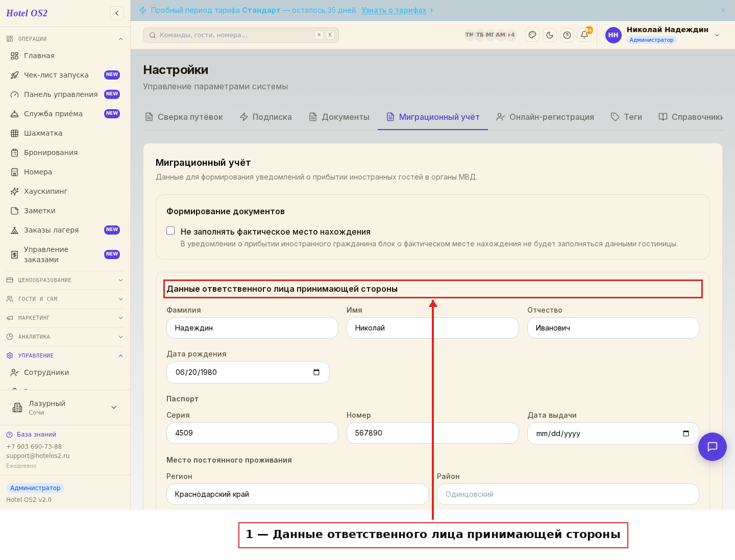Image resolution: width=735 pixels, height=560 pixels.
Task: Click the Район input field
Action: coord(568,494)
